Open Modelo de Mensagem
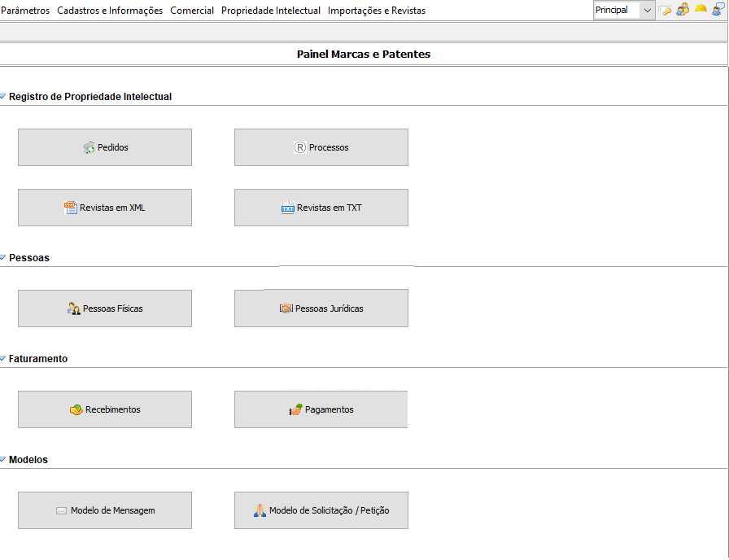 (x=105, y=510)
